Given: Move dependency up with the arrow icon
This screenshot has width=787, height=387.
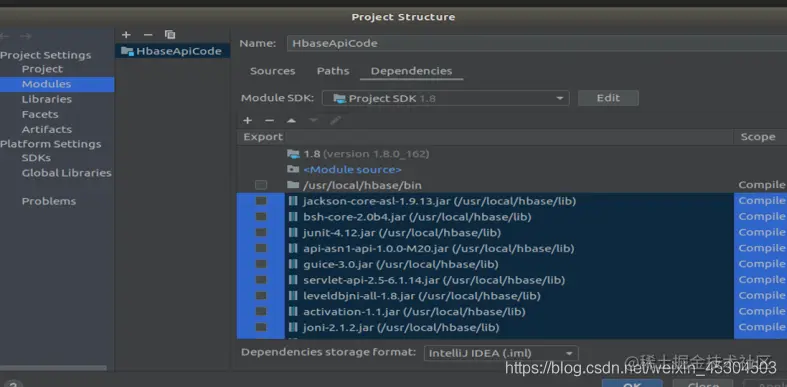Looking at the screenshot, I should pos(291,120).
